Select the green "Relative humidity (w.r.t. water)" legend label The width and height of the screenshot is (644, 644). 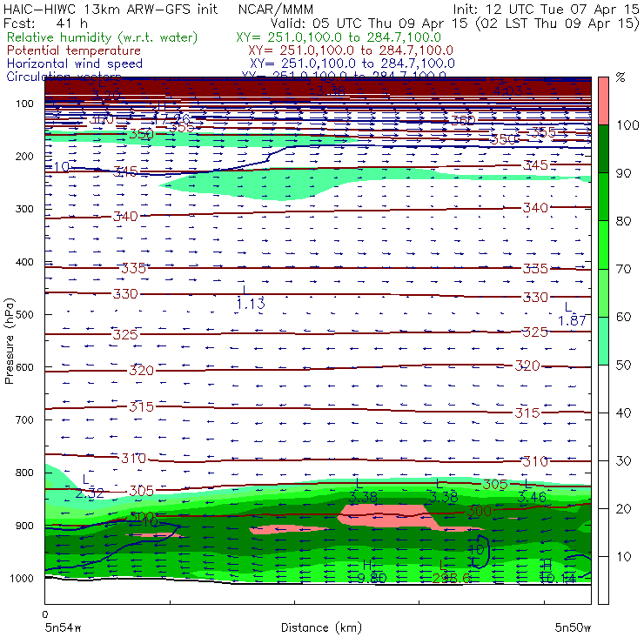(x=102, y=37)
